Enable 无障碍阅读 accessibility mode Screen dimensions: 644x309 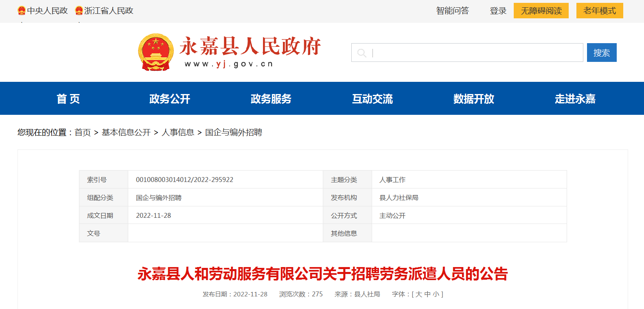click(x=541, y=11)
